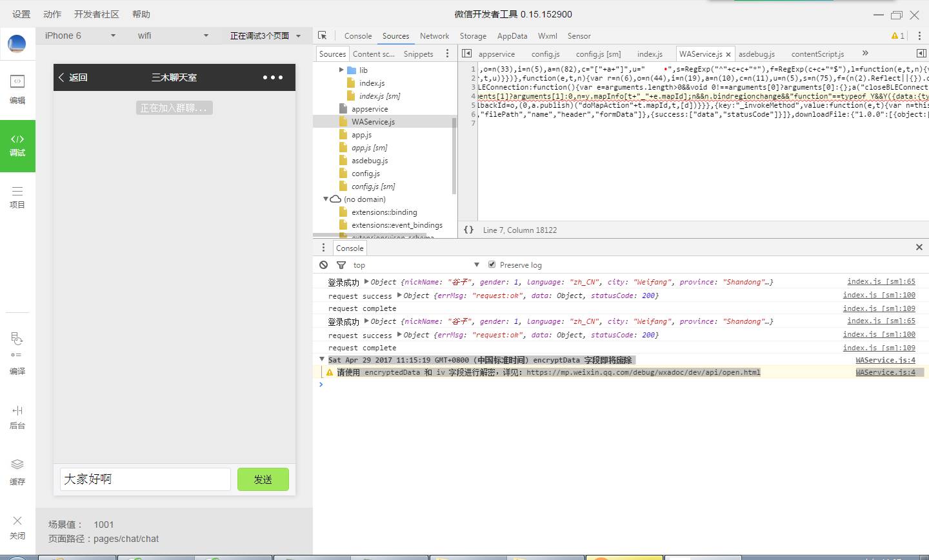Viewport: 929px width, 560px height.
Task: Toggle the Preserve log checkbox
Action: point(492,265)
